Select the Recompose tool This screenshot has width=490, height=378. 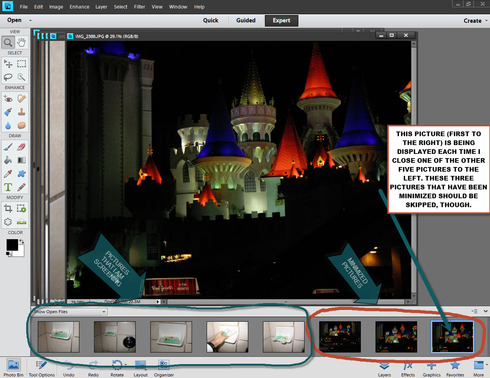(21, 209)
